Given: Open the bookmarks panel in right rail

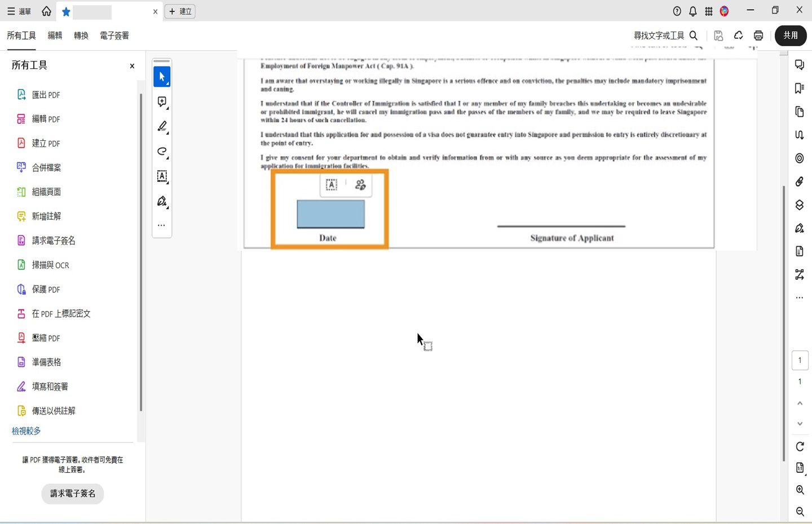Looking at the screenshot, I should [800, 88].
